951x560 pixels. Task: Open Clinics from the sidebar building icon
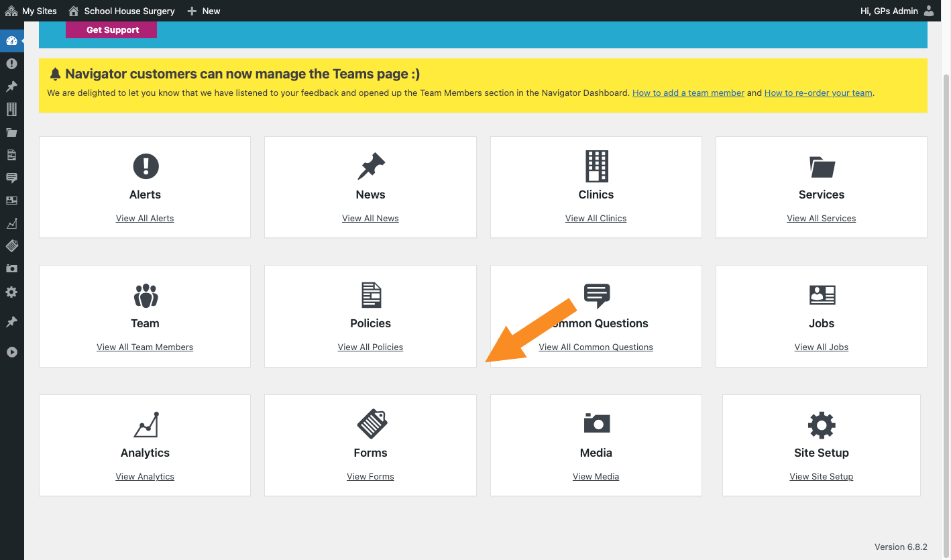tap(11, 109)
